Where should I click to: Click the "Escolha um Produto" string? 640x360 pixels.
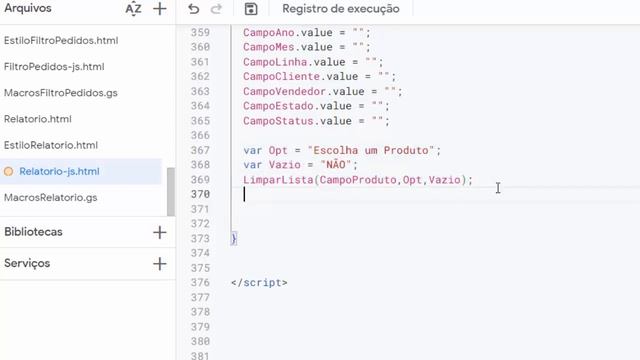pyautogui.click(x=371, y=150)
